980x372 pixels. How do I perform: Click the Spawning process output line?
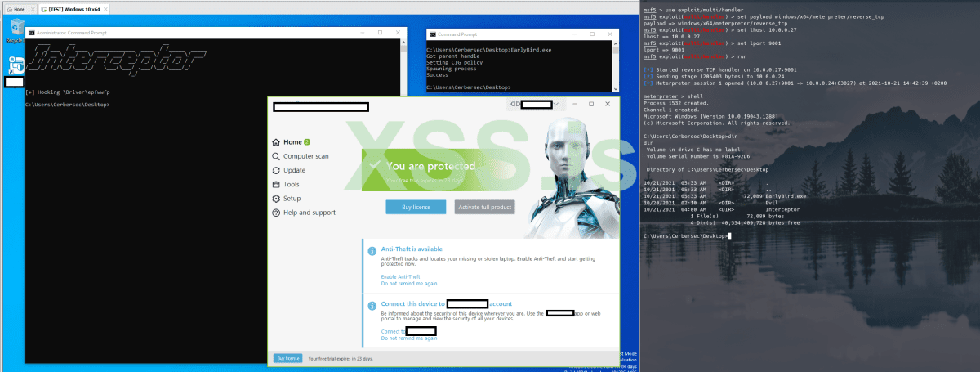click(x=451, y=69)
